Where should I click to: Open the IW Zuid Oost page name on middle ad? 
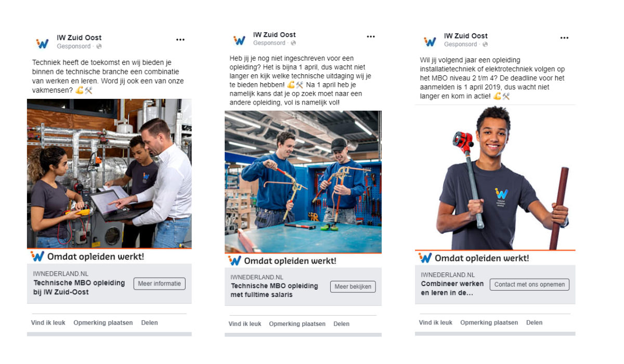(275, 35)
